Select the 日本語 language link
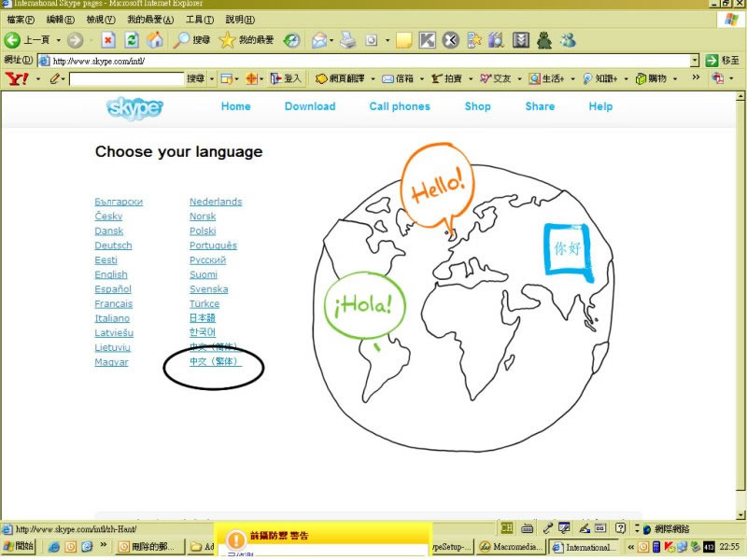The image size is (747, 560). click(x=203, y=318)
